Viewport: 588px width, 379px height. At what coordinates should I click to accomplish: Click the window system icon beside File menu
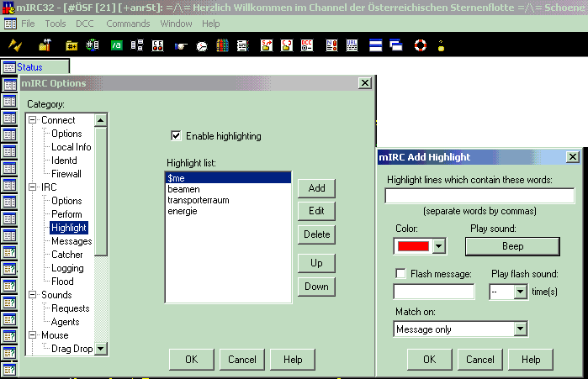[x=10, y=24]
